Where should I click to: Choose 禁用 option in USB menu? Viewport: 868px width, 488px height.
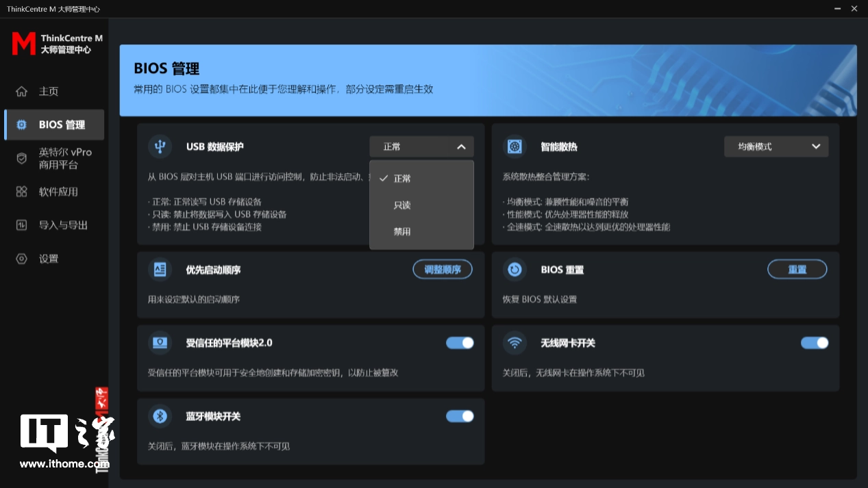tap(402, 232)
